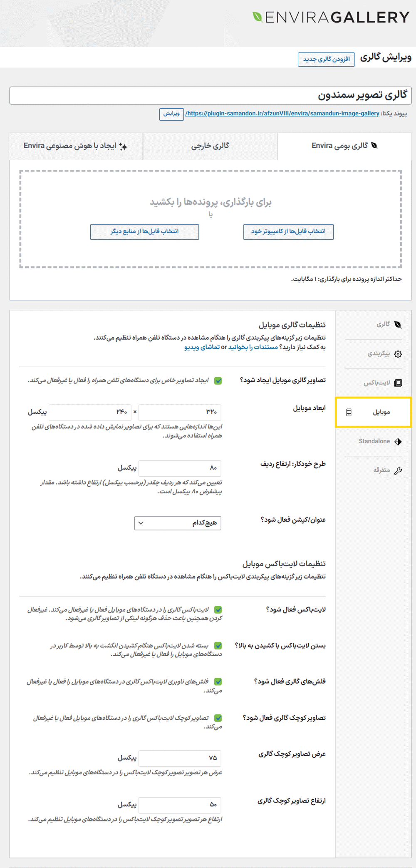416x868 pixels.
Task: Open the مستندات را بخوانید link
Action: coord(253,347)
